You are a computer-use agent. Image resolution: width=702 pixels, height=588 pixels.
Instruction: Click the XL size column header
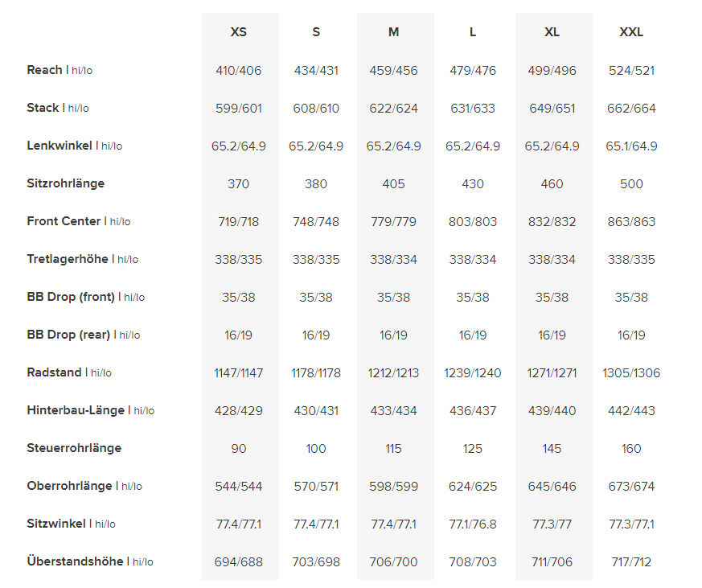click(x=552, y=32)
